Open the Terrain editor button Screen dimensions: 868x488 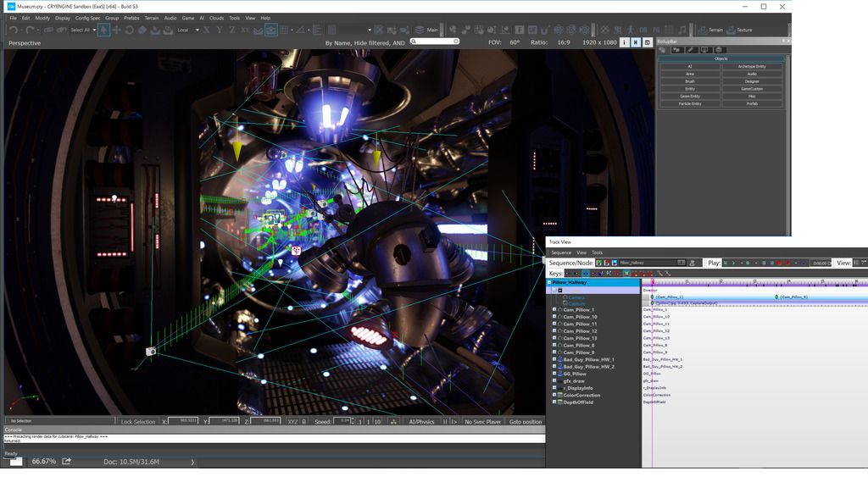(x=711, y=30)
